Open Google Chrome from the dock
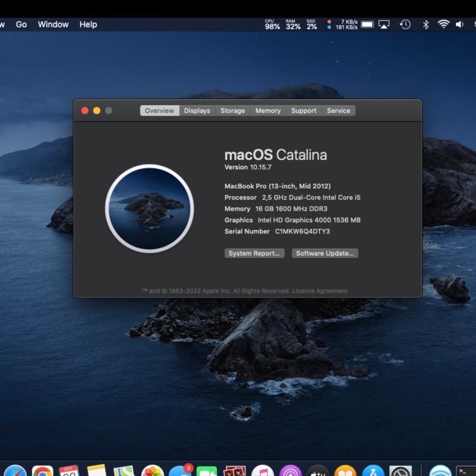This screenshot has height=476, width=476. (42, 472)
